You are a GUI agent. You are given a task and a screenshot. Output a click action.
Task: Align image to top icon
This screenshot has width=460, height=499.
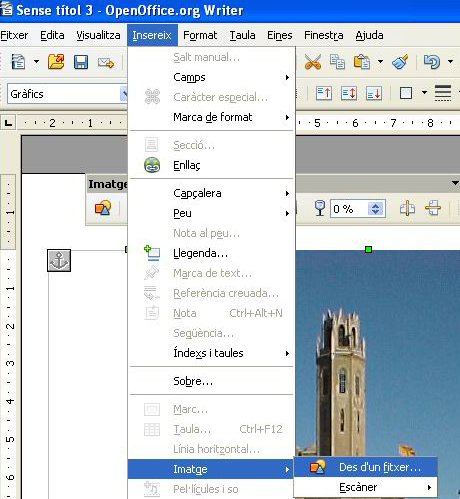(324, 93)
